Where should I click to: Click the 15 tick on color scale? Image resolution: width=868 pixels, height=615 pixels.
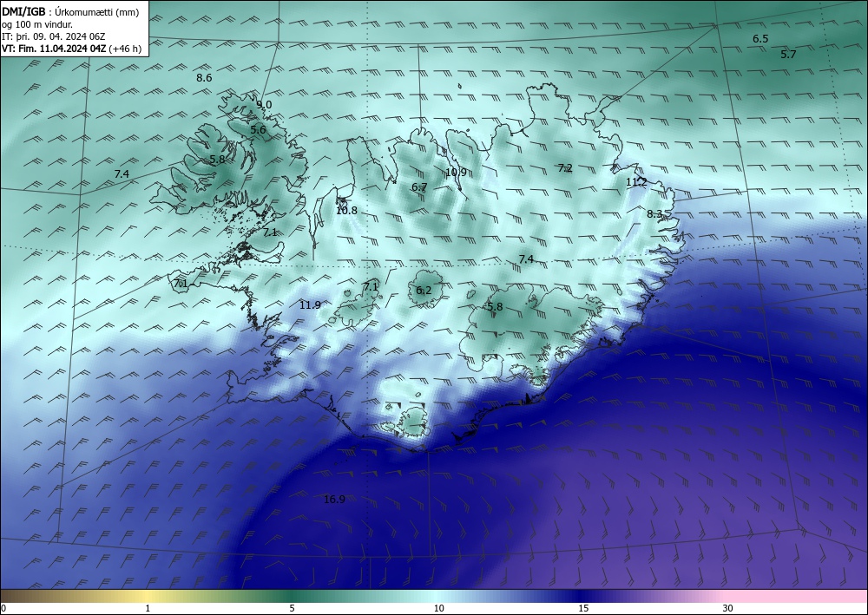coord(583,609)
